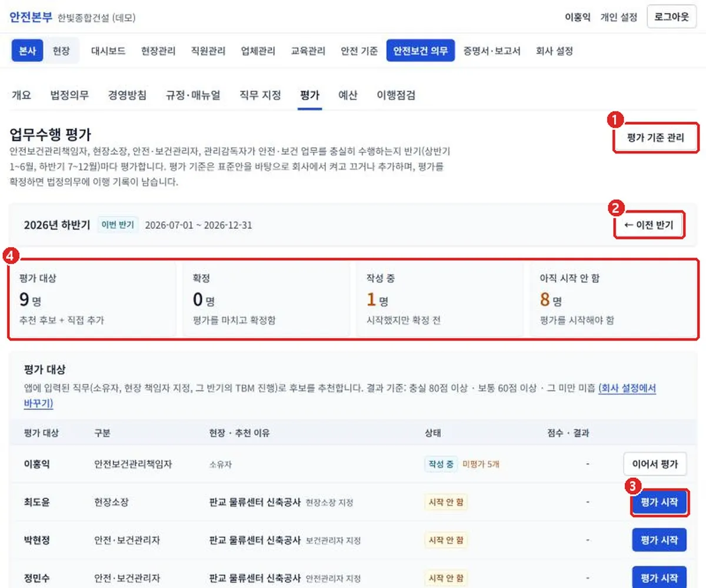
Task: Click the name 이홍익 in the table
Action: tap(36, 464)
